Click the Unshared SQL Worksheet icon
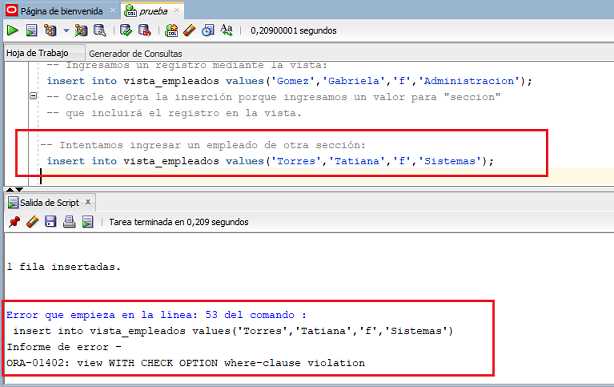This screenshot has width=614, height=387. point(172,30)
